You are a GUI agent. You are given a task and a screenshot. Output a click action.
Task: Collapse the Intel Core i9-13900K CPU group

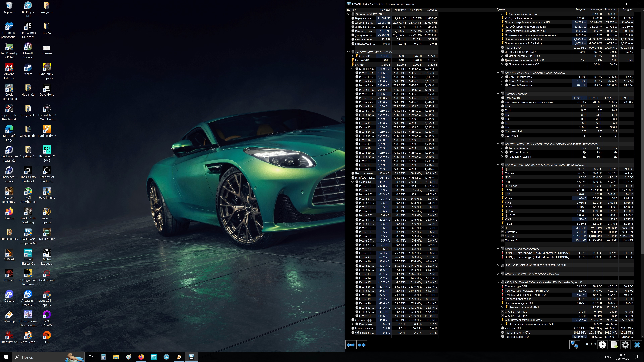point(348,52)
